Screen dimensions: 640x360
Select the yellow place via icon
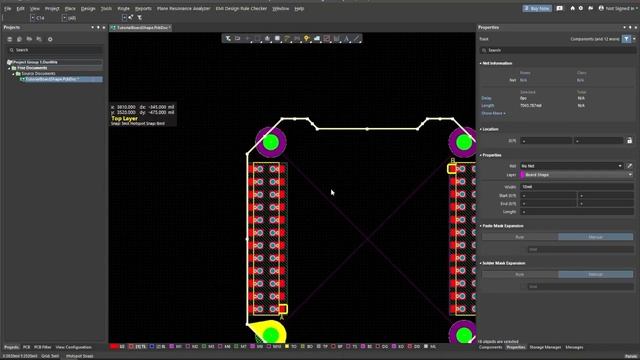(307, 38)
